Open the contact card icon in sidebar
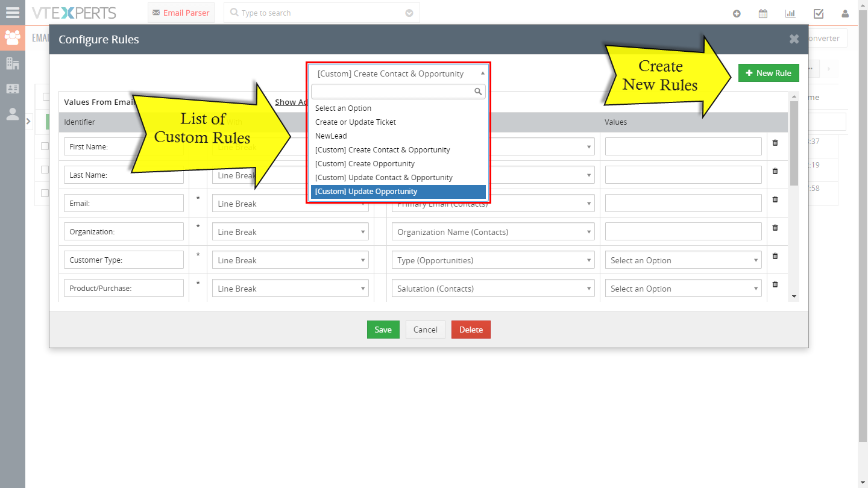 [x=12, y=89]
